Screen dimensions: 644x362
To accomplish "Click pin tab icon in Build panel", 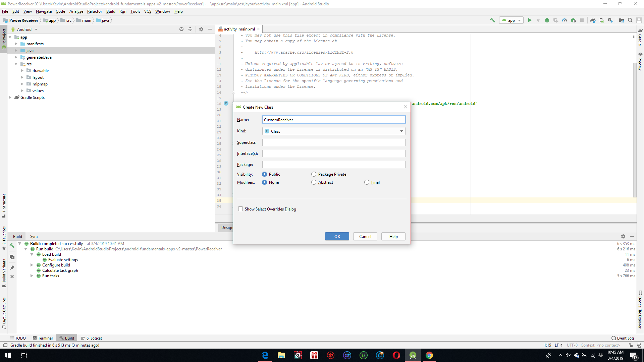I will [x=12, y=267].
